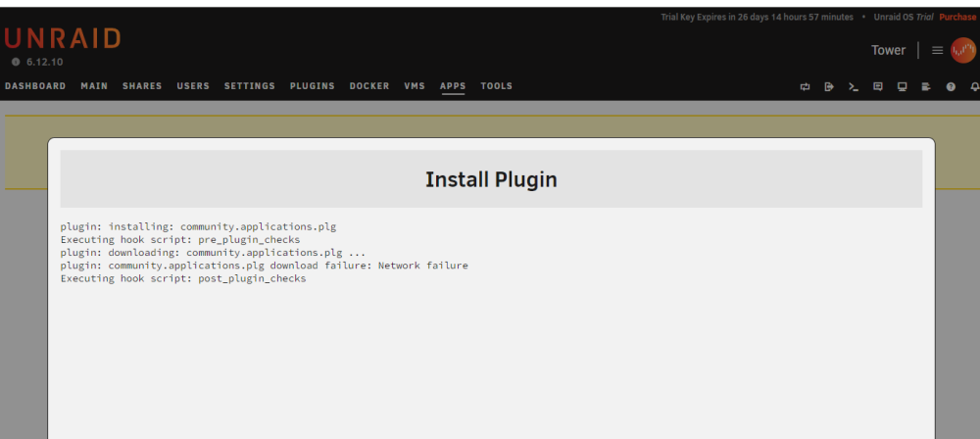Select the Apps tab
980x439 pixels.
point(453,86)
